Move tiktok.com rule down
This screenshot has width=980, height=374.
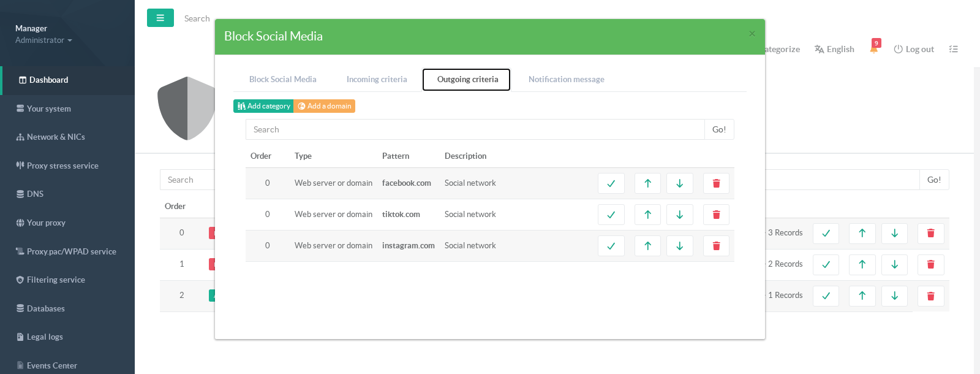[x=680, y=215]
